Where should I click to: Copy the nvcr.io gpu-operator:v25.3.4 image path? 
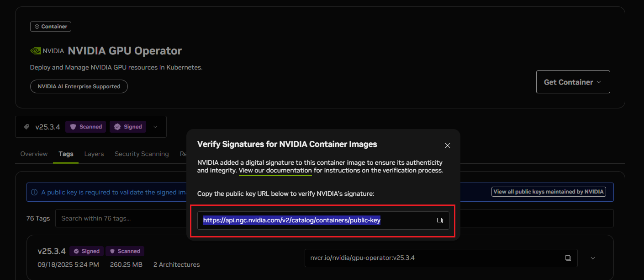click(x=568, y=258)
